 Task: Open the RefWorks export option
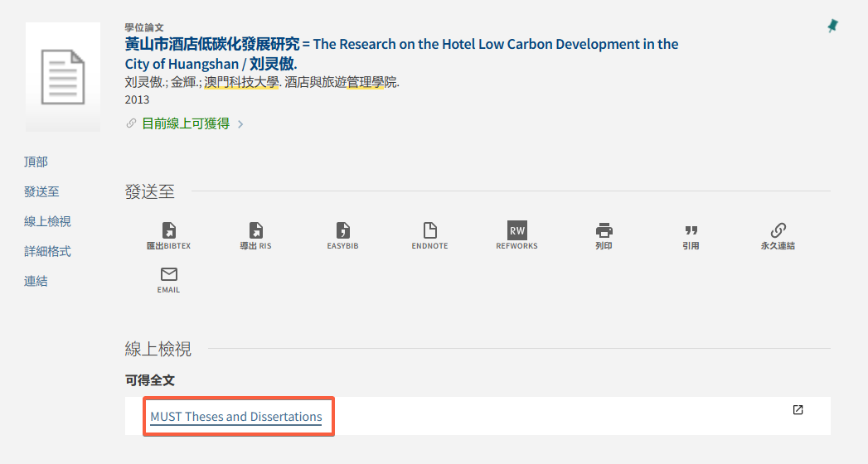pos(516,231)
